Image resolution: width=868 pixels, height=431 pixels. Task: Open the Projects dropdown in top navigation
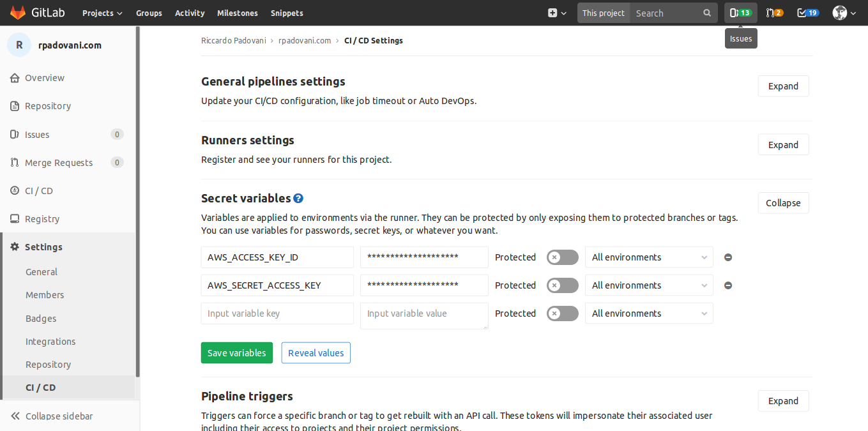(102, 13)
